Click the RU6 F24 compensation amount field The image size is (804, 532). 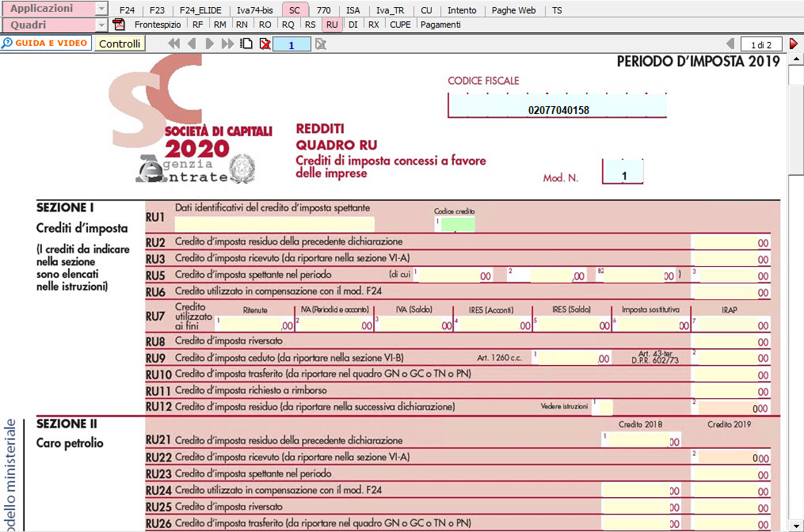[x=730, y=291]
